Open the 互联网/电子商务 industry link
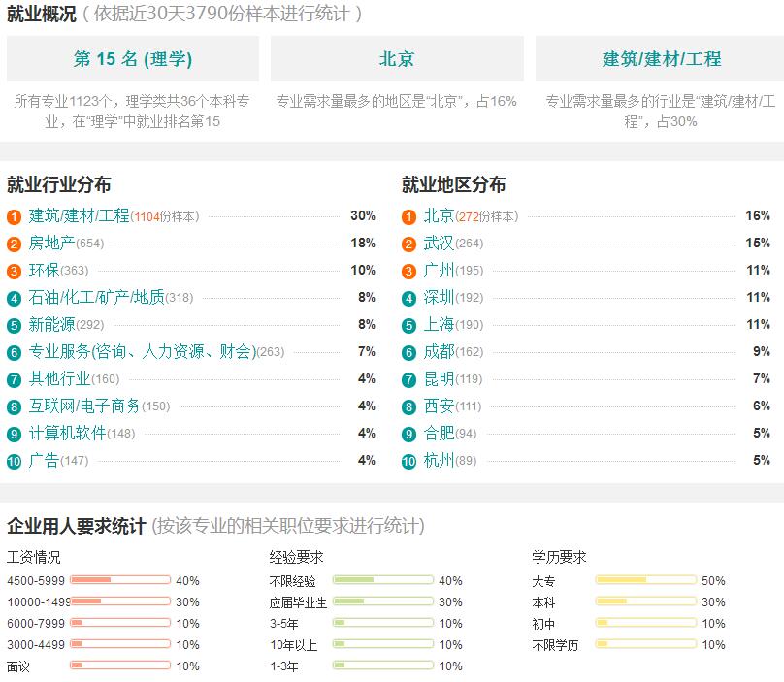The image size is (784, 682). 84,406
